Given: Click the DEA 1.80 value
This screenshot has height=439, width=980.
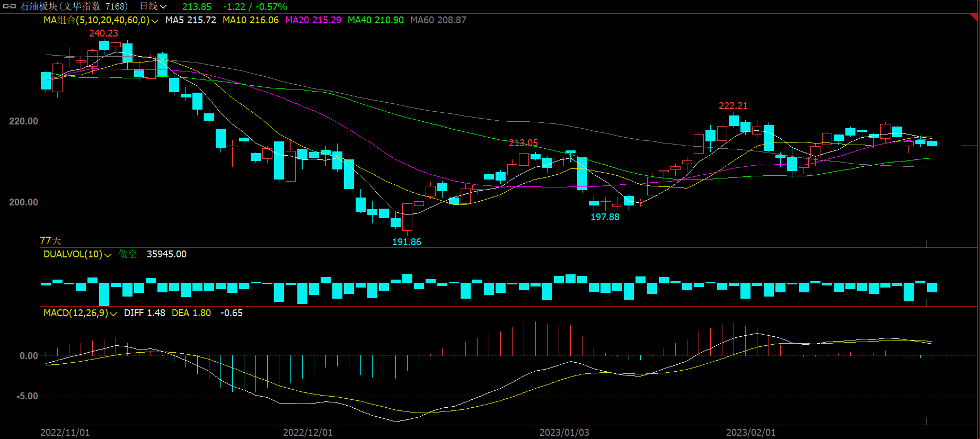Looking at the screenshot, I should coord(191,313).
